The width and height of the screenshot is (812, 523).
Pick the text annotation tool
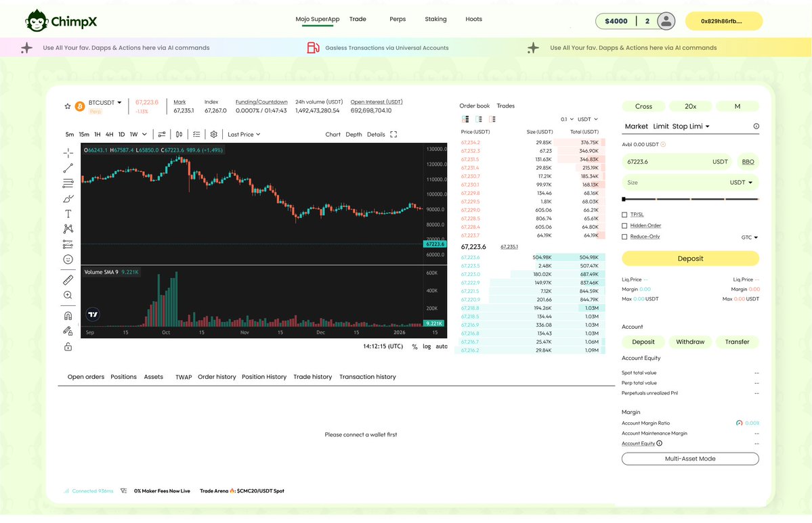coord(68,213)
